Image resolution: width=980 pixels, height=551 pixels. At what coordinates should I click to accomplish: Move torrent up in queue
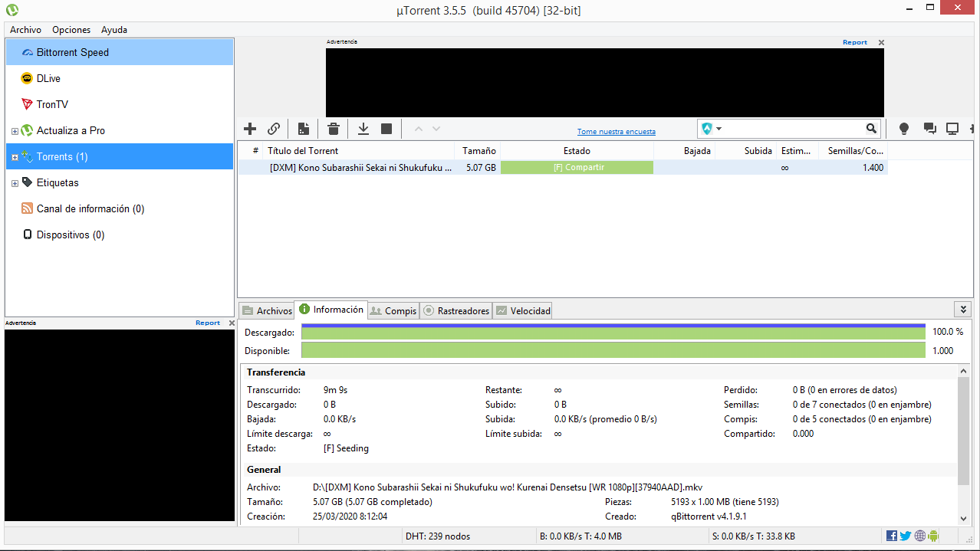(x=419, y=129)
